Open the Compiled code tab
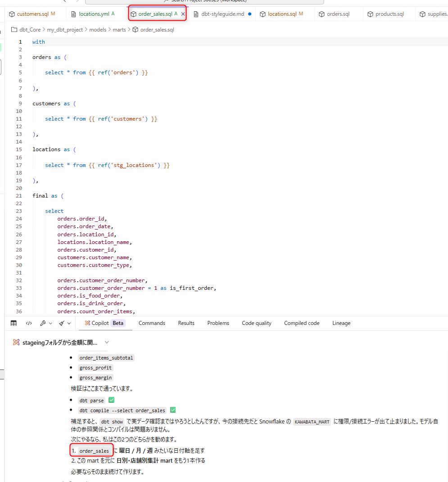Screen dimensions: 448x482 point(302,323)
